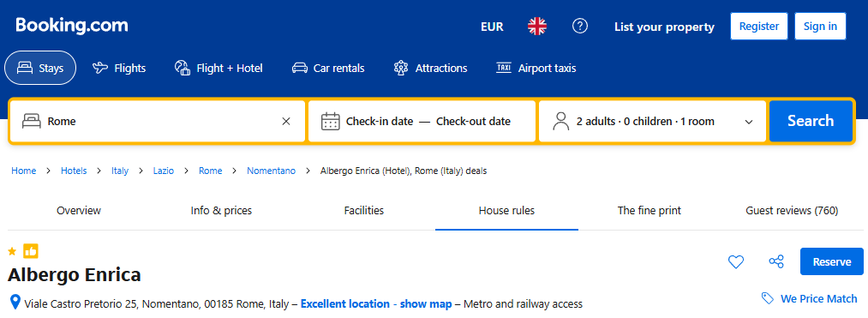The width and height of the screenshot is (868, 318).
Task: Click the calendar icon for dates
Action: 331,121
